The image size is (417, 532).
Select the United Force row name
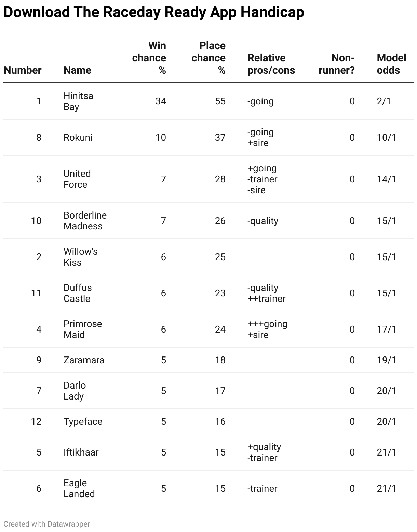[77, 179]
